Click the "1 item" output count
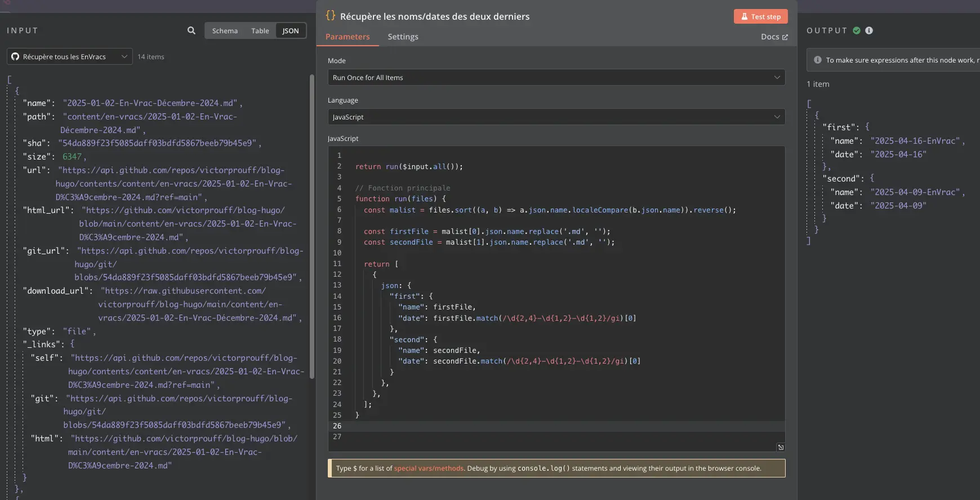The height and width of the screenshot is (500, 980). pyautogui.click(x=818, y=84)
